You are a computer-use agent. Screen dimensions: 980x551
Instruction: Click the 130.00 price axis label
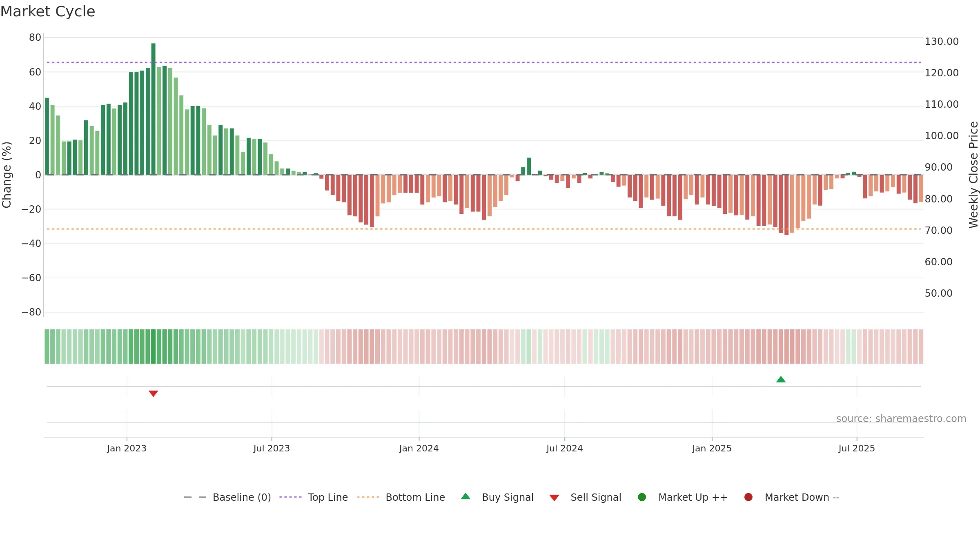point(942,42)
